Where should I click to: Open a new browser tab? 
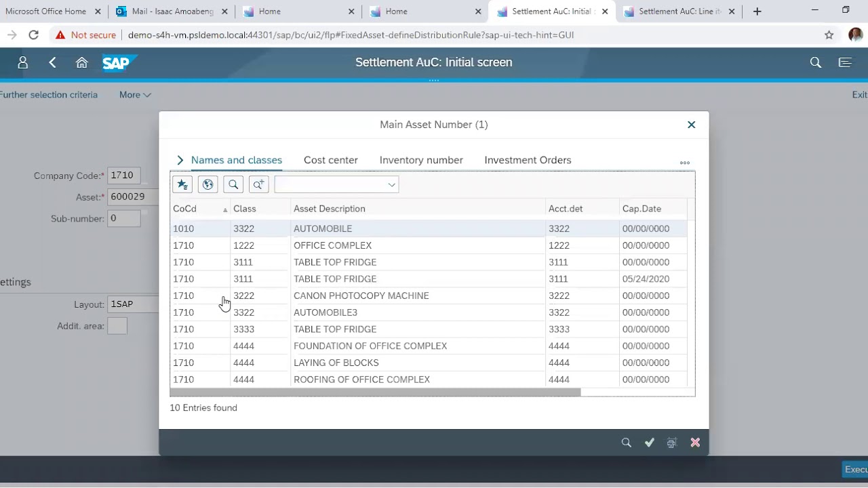pyautogui.click(x=757, y=12)
